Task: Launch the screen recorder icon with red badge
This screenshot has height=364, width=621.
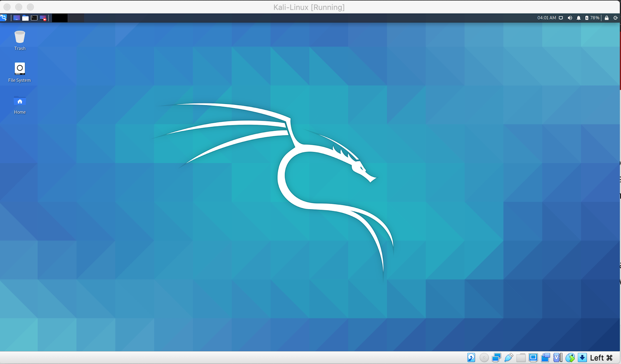Action: click(x=43, y=18)
